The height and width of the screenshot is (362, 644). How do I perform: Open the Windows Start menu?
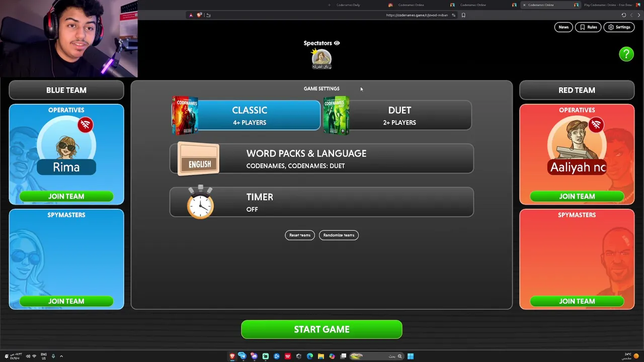pyautogui.click(x=411, y=356)
